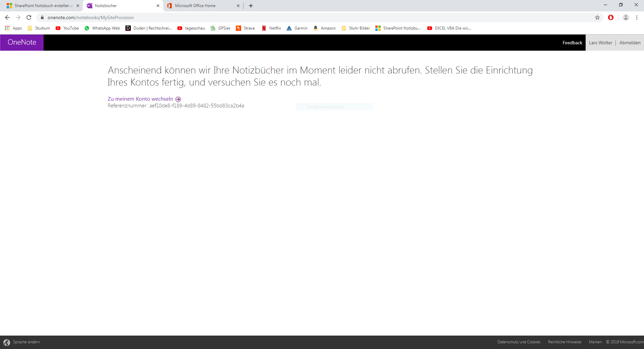Viewport: 644px width, 349px height.
Task: Bookmark this page with the star icon
Action: 597,17
